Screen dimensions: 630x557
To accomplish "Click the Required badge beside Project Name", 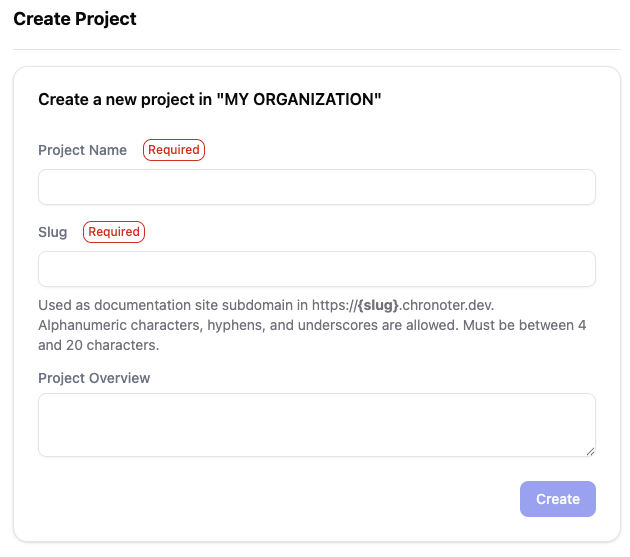I will 174,150.
